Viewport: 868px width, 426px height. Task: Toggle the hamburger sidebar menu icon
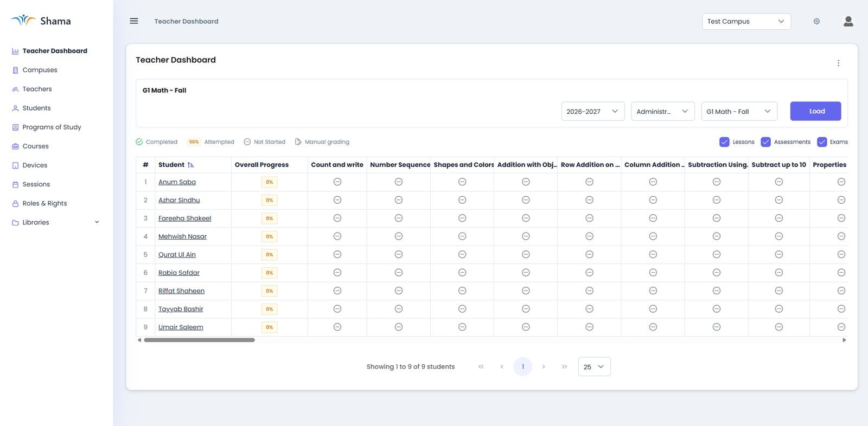click(x=134, y=21)
